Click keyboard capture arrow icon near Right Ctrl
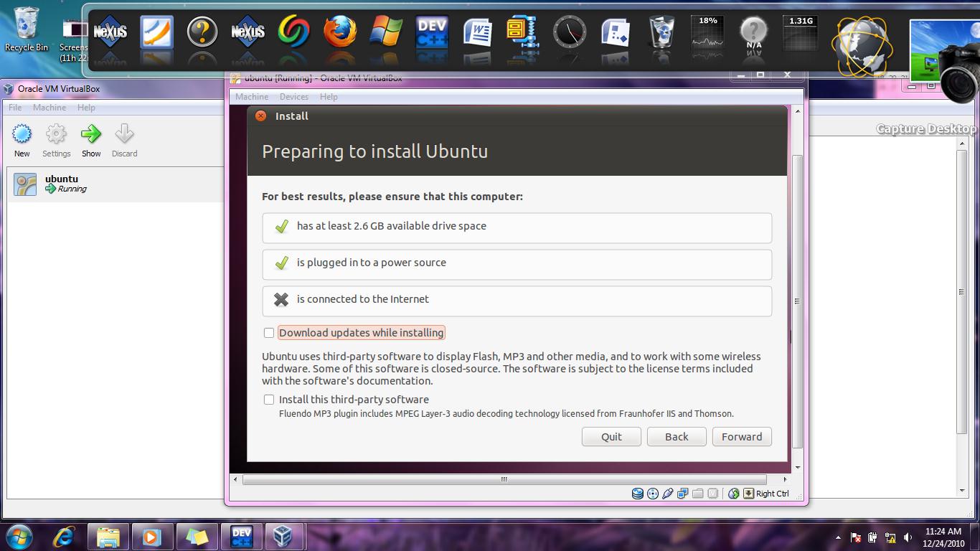Screen dimensions: 980x551 click(x=748, y=494)
